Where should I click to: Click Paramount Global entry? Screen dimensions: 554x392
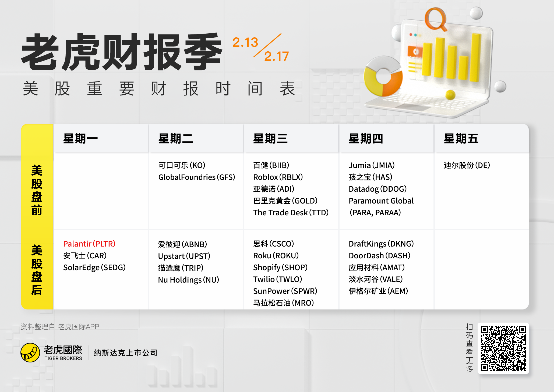click(x=381, y=206)
